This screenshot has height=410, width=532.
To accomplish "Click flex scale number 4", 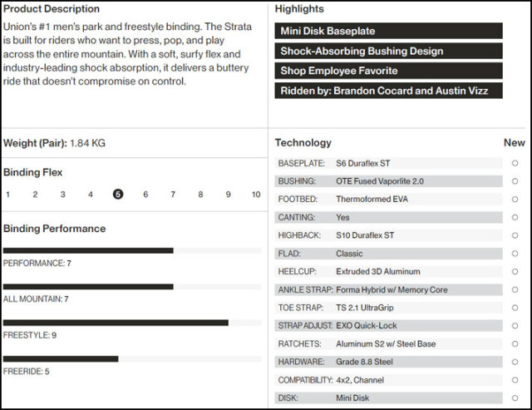I will tap(91, 195).
